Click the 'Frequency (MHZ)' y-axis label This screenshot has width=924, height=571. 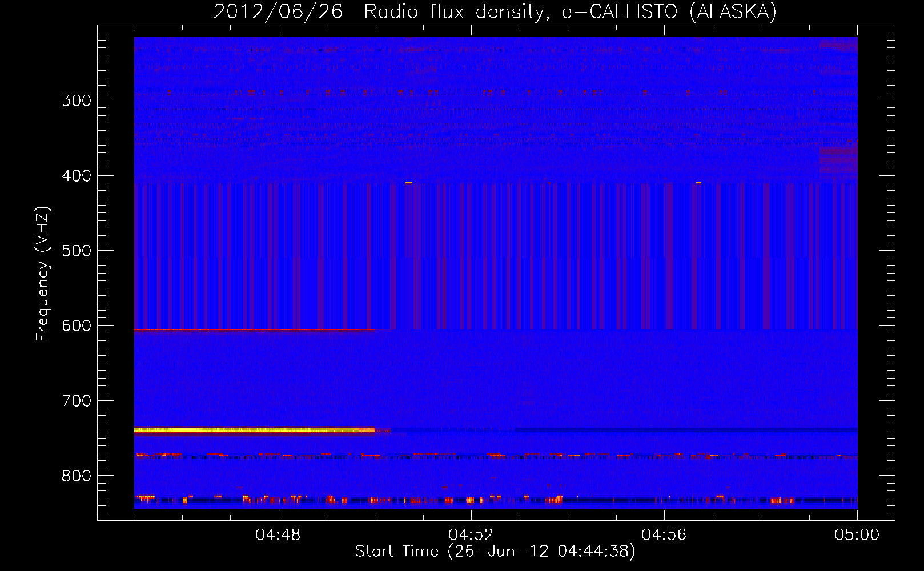point(43,274)
